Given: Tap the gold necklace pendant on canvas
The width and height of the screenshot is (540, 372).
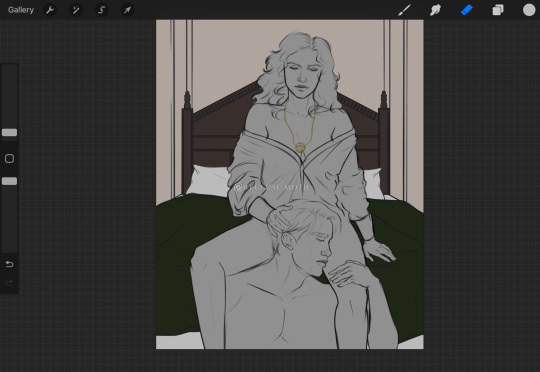Looking at the screenshot, I should click(300, 148).
